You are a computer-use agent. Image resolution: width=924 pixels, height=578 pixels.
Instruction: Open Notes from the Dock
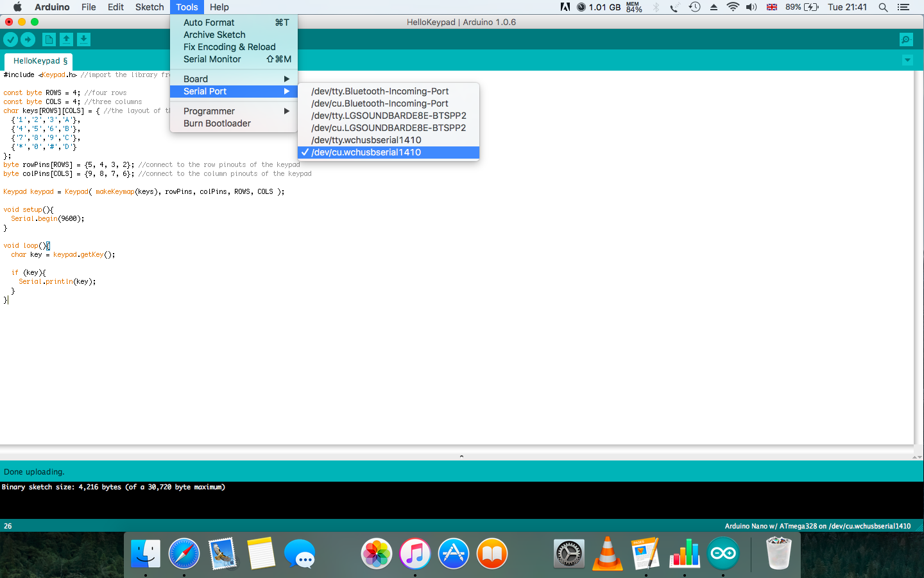261,554
